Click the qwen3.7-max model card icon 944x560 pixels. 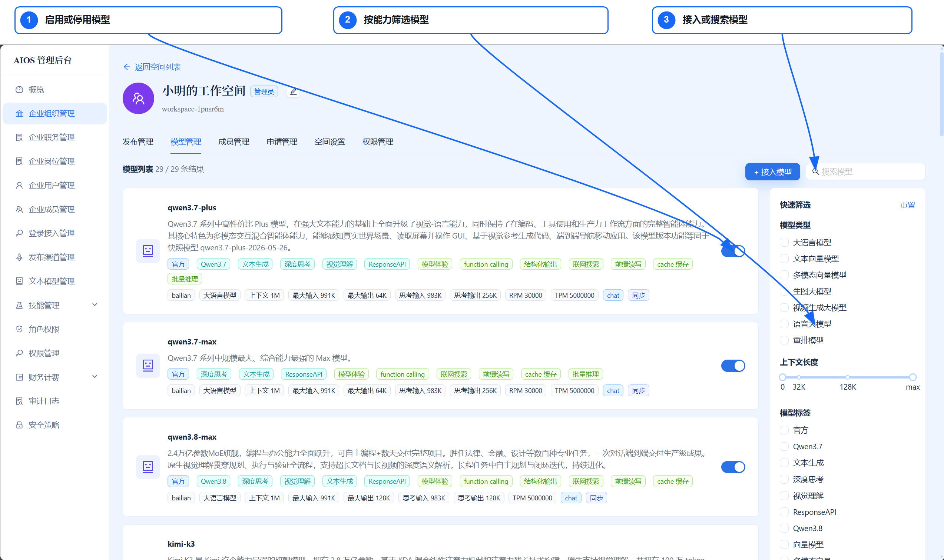[x=148, y=365]
